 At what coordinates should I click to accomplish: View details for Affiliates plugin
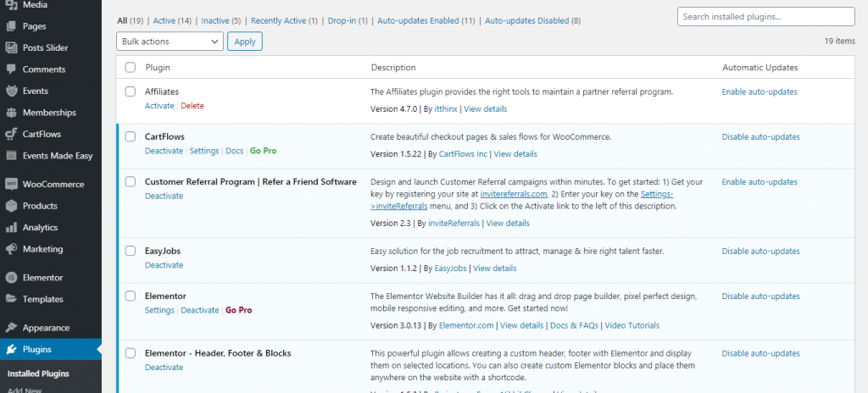coord(486,109)
